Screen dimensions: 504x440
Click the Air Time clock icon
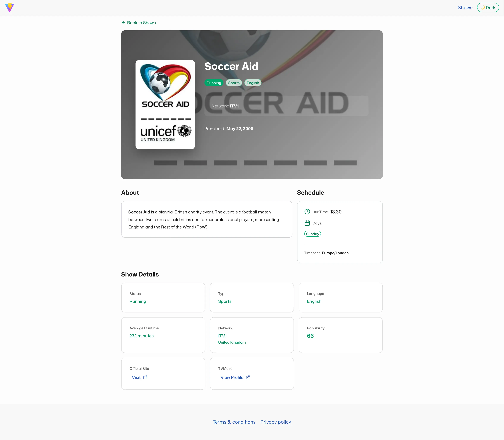pos(307,212)
